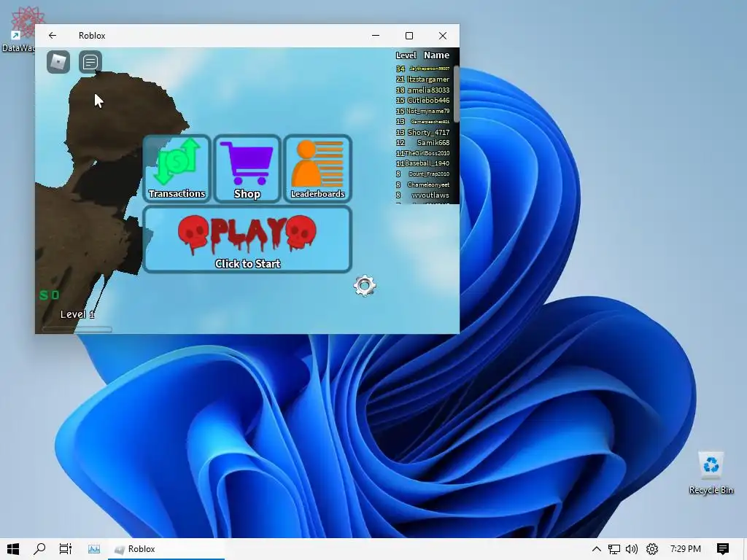Open the 7:29 PM clock
Viewport: 747px width, 560px height.
tap(686, 549)
